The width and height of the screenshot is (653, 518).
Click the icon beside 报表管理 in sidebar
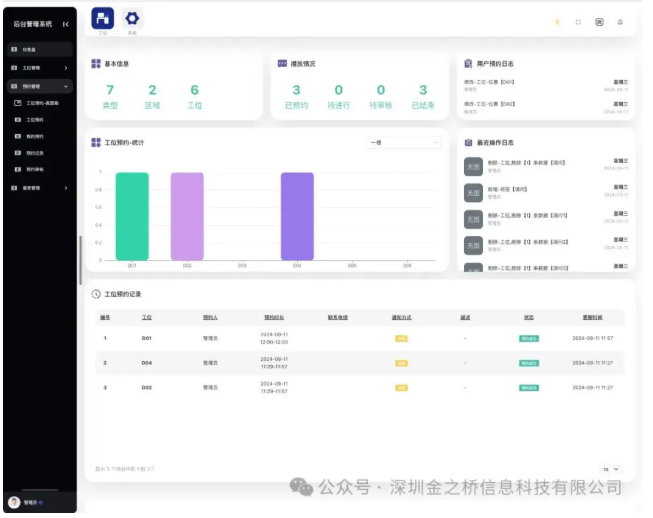(x=14, y=188)
